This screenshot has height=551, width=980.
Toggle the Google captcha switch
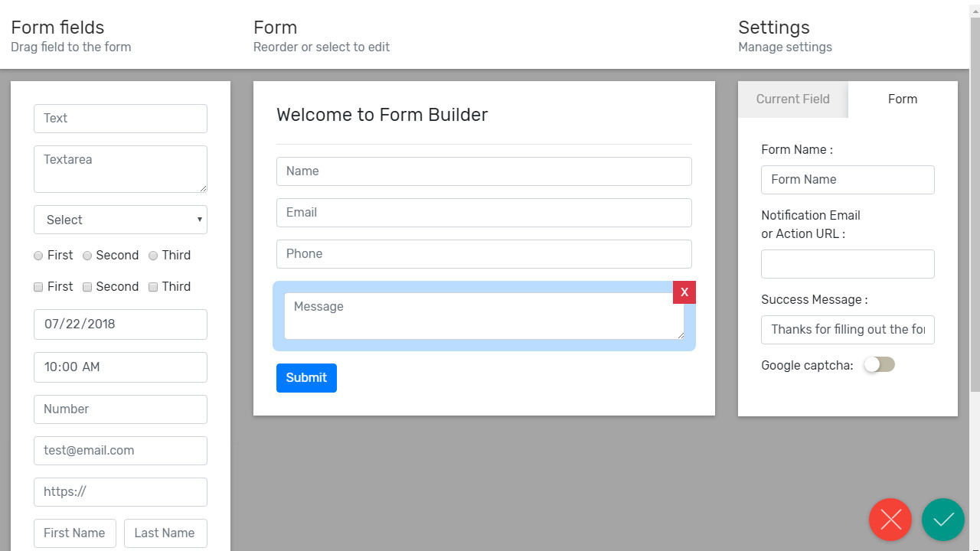[x=879, y=365]
